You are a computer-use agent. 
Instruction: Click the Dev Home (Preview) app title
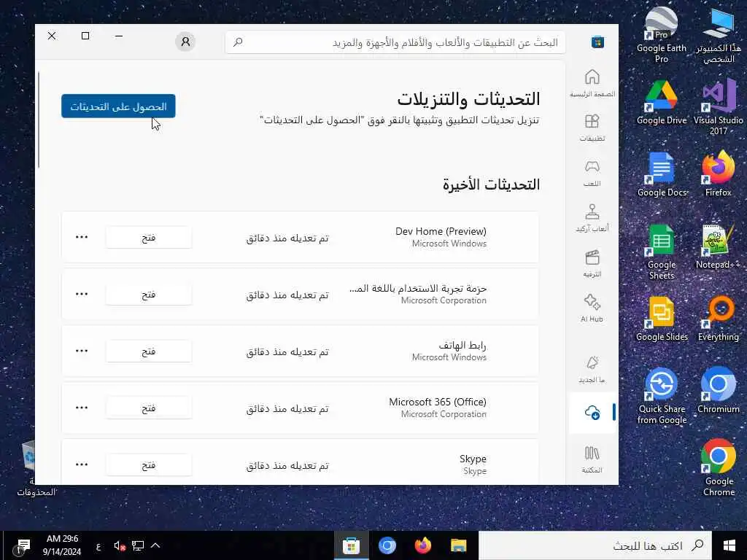(x=441, y=231)
